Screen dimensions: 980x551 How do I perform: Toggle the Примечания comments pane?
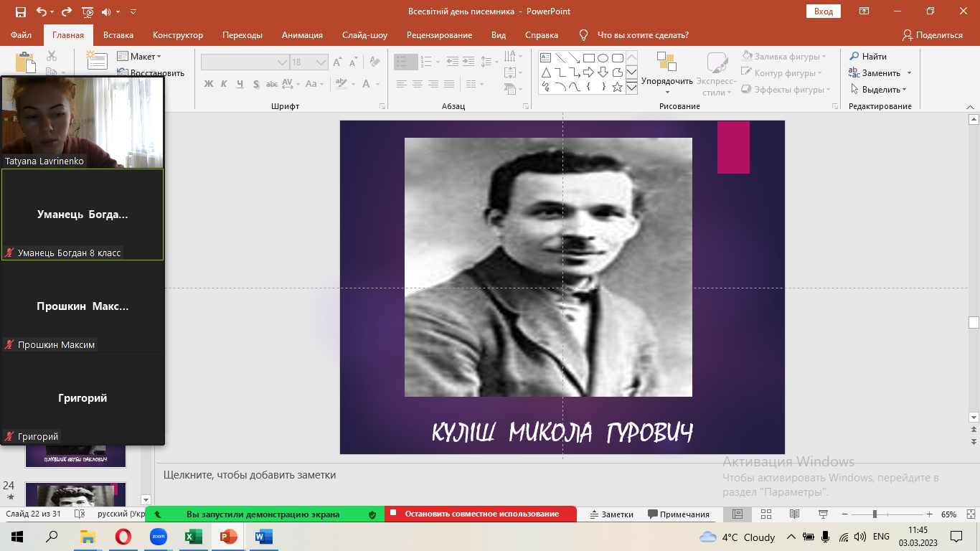pos(678,514)
